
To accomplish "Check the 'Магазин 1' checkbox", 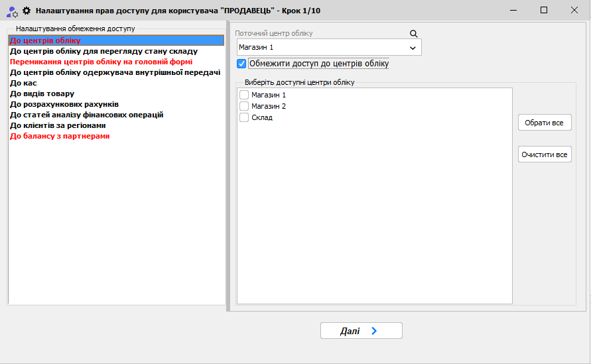I will (244, 95).
